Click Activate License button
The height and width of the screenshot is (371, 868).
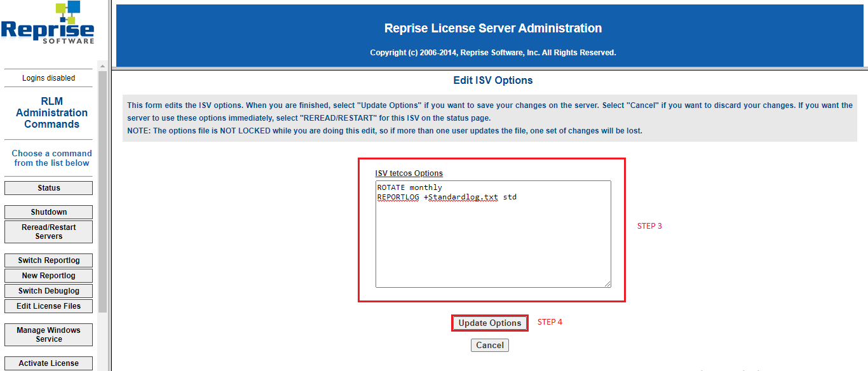click(x=49, y=363)
